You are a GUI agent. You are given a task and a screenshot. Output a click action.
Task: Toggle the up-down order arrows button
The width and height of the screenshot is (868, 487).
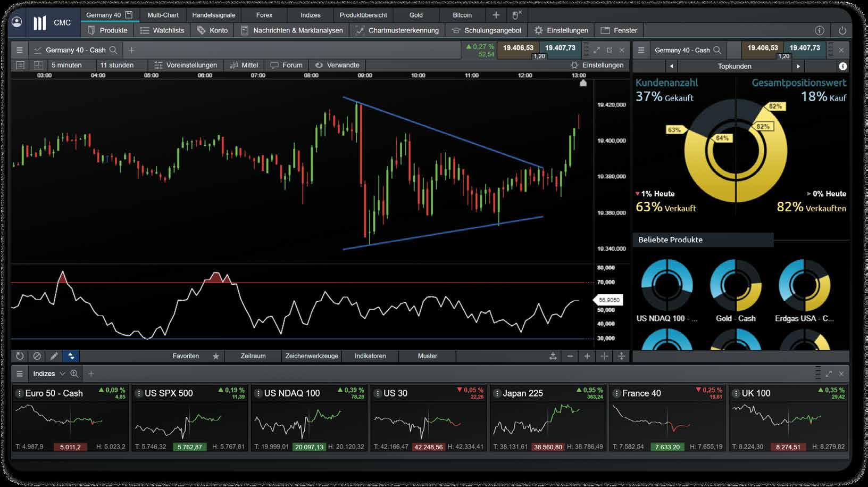71,356
